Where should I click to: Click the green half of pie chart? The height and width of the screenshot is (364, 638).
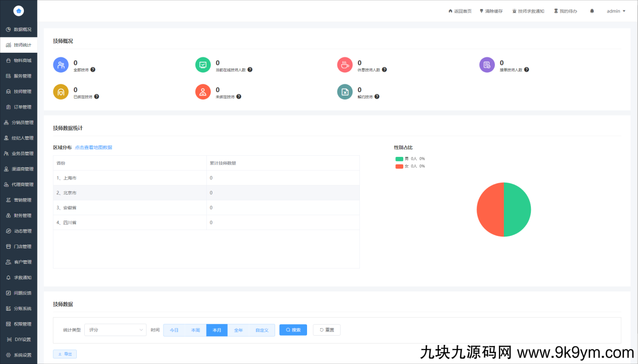pos(518,210)
